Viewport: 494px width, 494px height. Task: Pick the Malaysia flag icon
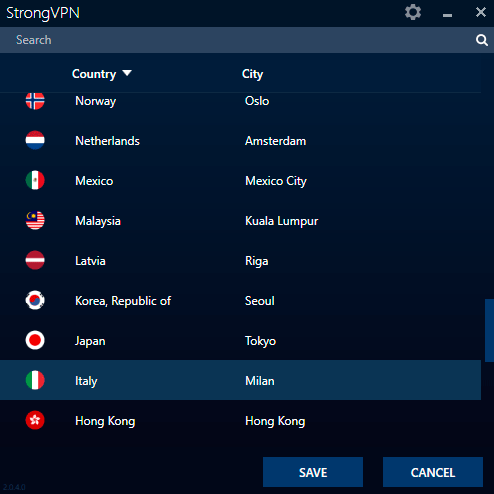coord(35,220)
